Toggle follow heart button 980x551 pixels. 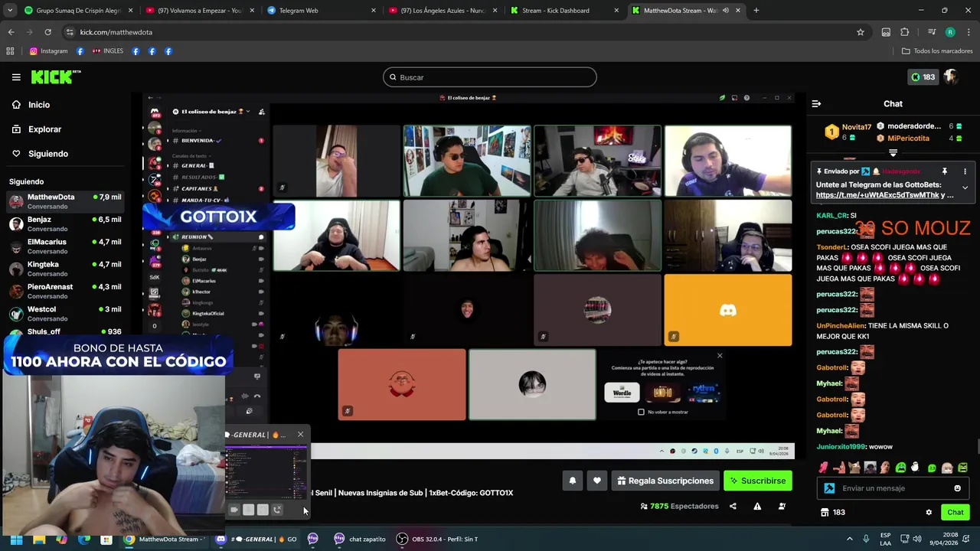(597, 481)
